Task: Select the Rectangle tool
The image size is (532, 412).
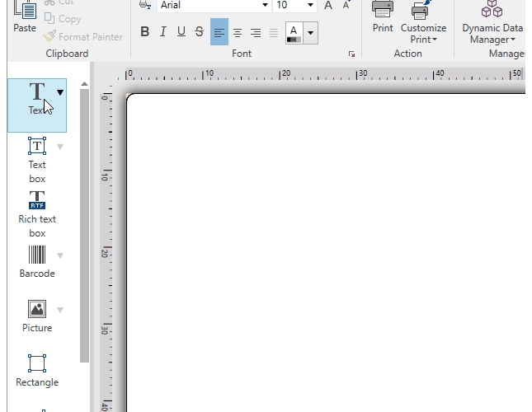Action: [x=37, y=370]
